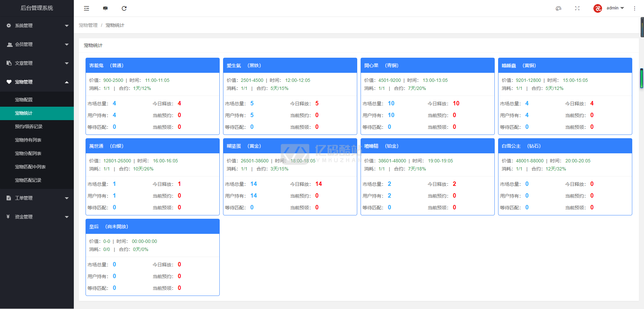Screen dimensions: 644x309
Task: Click the 糊塗蛋 (黄金) card header
Action: [x=290, y=146]
